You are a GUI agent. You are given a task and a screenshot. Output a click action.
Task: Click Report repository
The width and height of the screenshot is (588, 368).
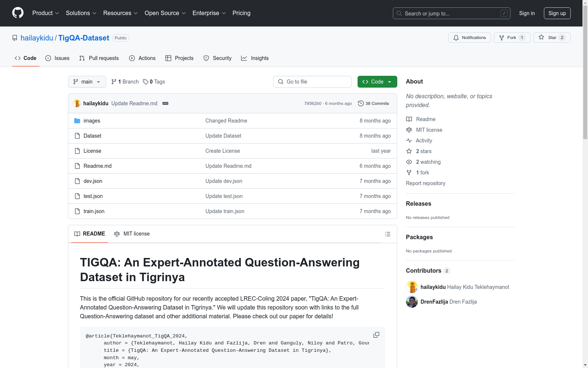coord(426,183)
